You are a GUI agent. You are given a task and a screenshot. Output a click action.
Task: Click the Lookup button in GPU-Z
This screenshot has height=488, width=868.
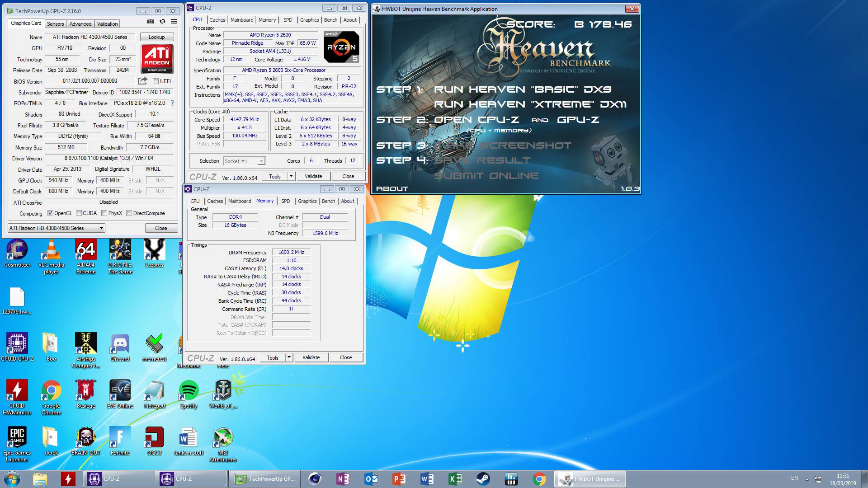click(157, 37)
